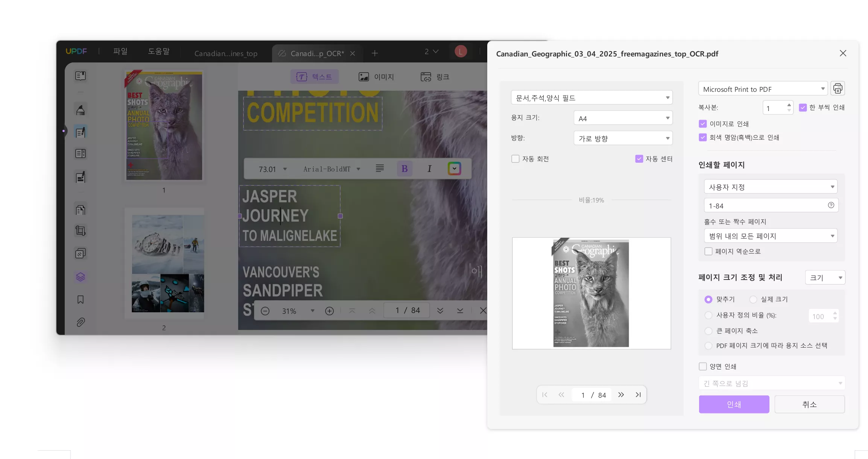
Task: Jump to last preview page in print dialog
Action: pos(638,395)
